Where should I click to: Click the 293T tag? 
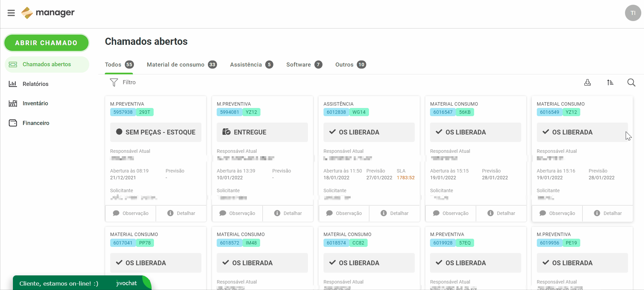[x=145, y=112]
